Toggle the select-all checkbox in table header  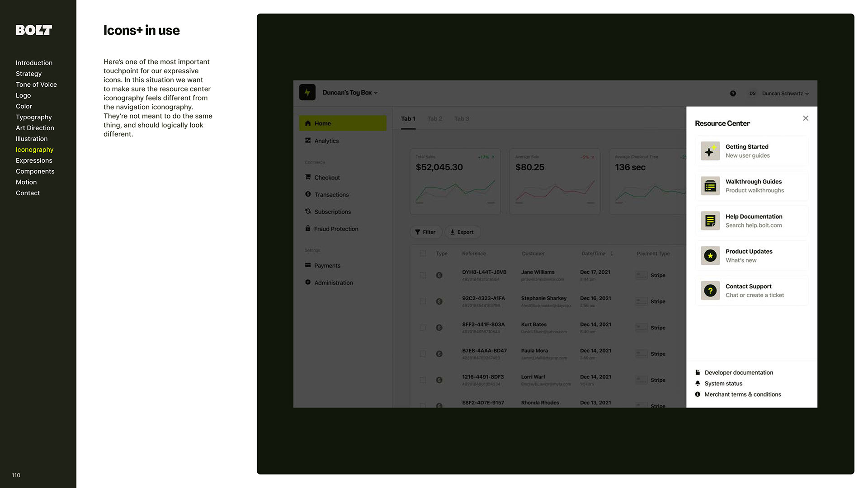[x=423, y=253]
